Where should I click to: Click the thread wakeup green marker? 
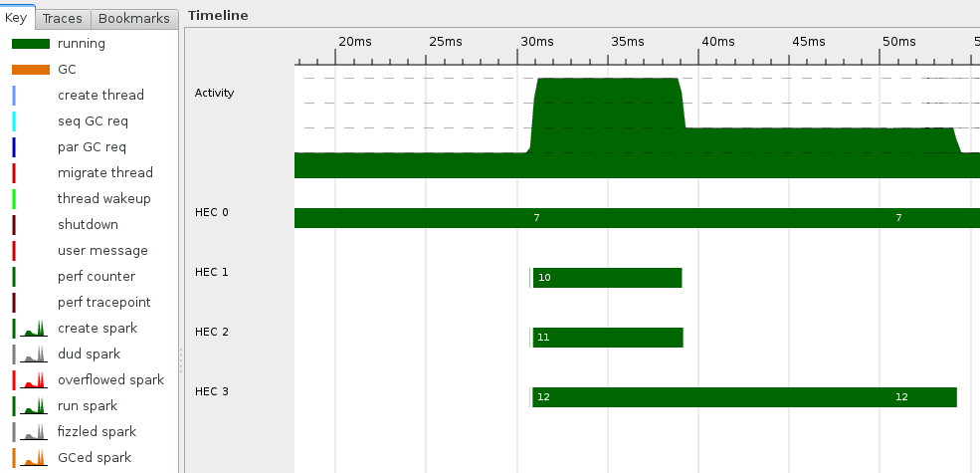15,199
